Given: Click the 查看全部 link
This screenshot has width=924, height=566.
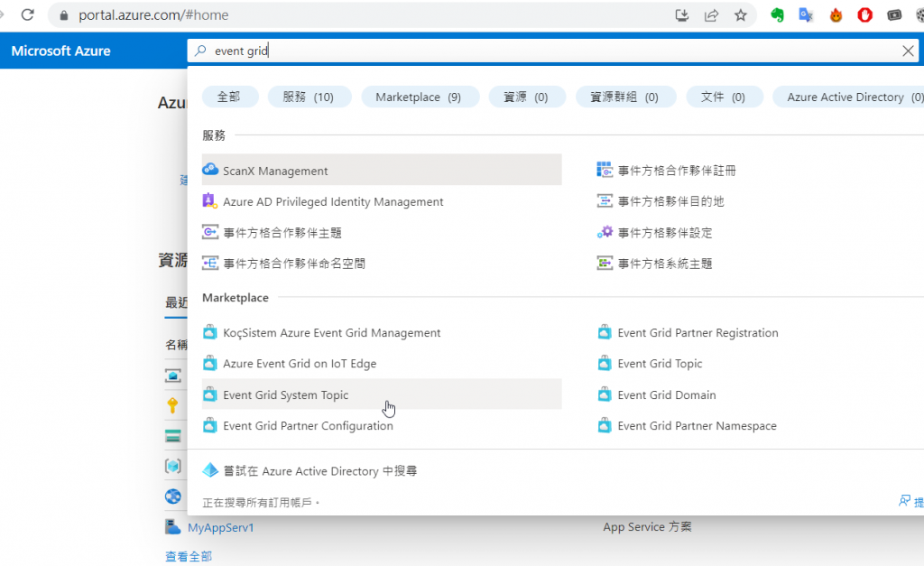Looking at the screenshot, I should 189,556.
